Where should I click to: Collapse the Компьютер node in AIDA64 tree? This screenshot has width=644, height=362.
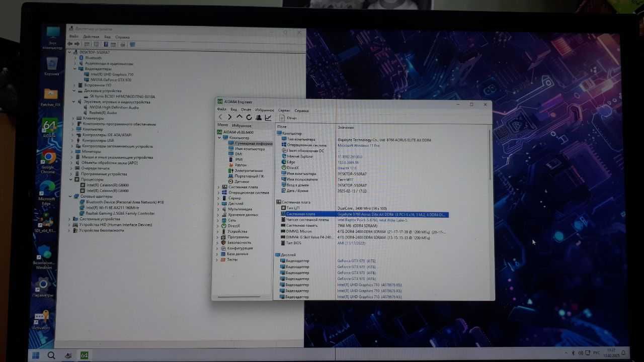click(219, 138)
